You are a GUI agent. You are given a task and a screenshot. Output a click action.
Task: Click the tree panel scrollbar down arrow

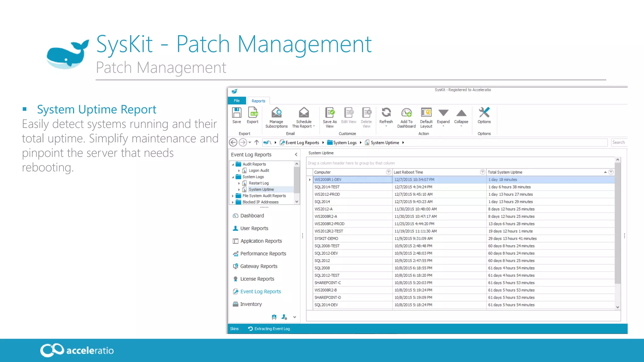[297, 202]
